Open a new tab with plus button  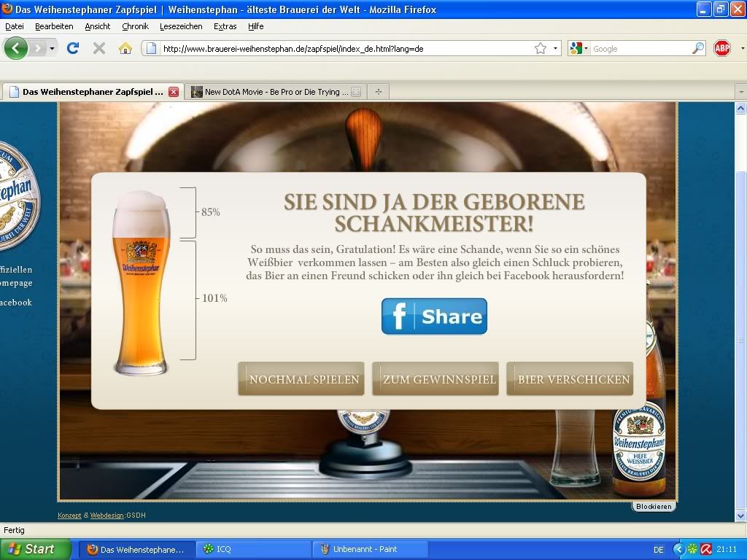tap(379, 92)
